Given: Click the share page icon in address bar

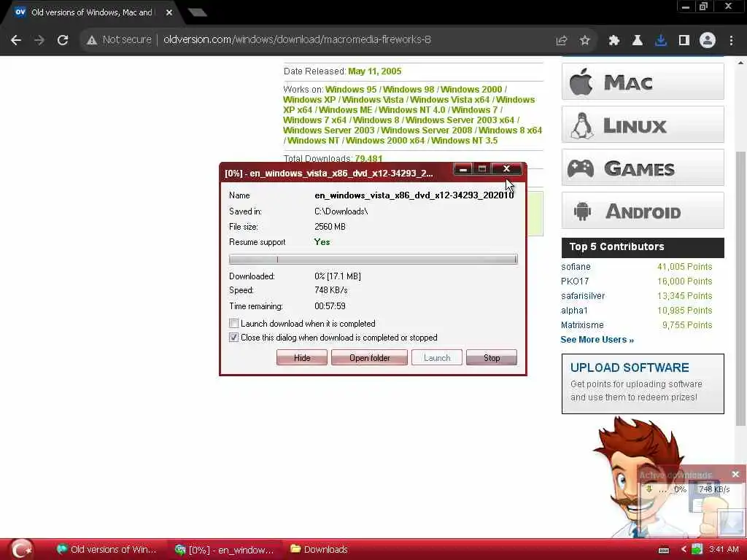Looking at the screenshot, I should click(562, 40).
